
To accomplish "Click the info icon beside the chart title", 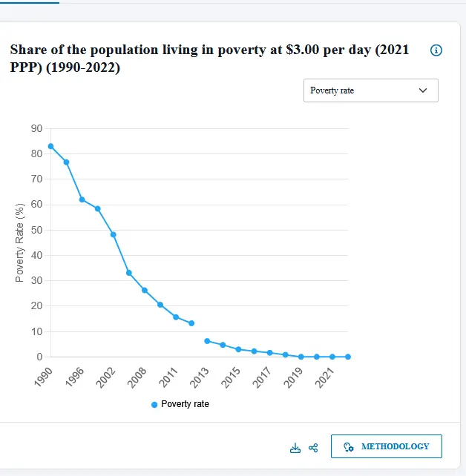I will (436, 50).
